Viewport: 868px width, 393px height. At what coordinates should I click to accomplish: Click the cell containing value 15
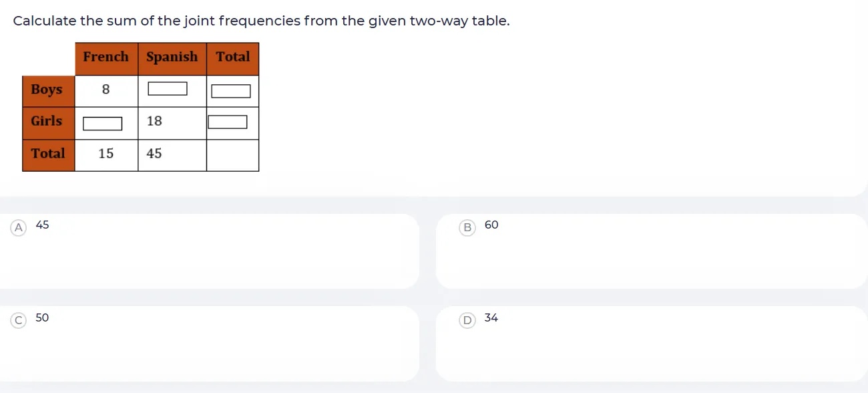pos(105,154)
